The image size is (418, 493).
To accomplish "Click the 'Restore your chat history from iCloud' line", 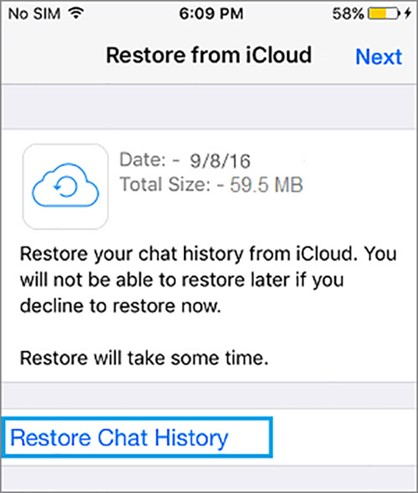I will point(208,254).
